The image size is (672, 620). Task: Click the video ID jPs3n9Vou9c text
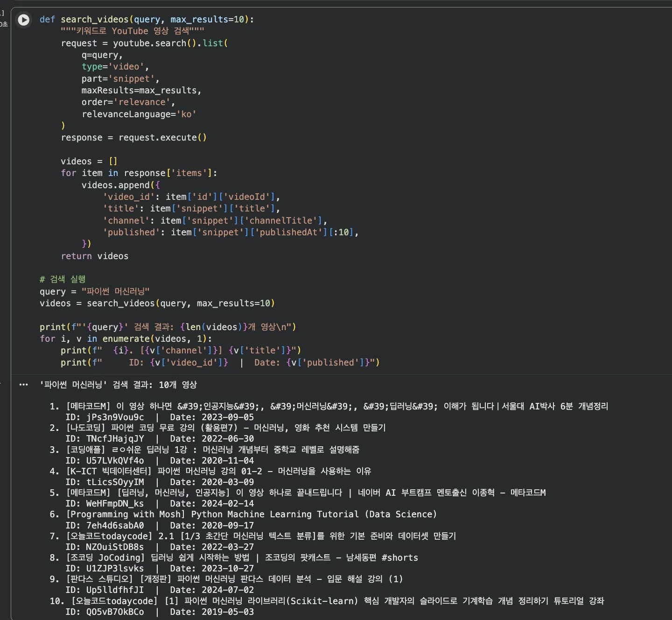tap(115, 417)
